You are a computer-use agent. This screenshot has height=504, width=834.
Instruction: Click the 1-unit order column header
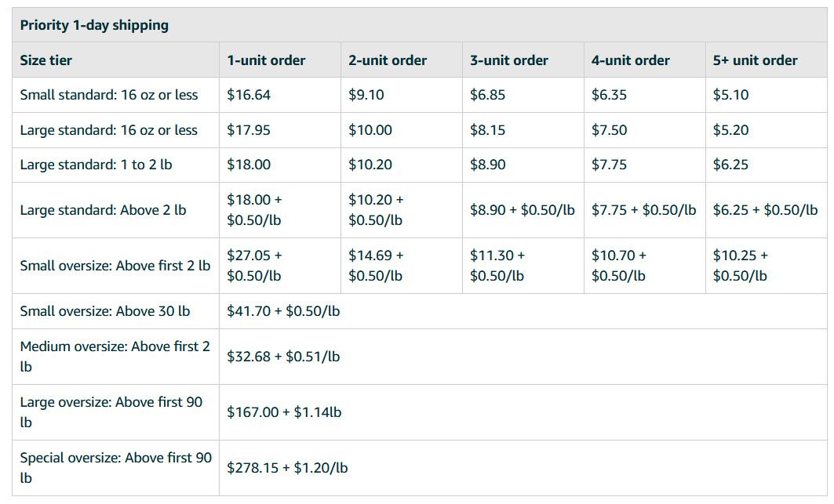[x=266, y=60]
